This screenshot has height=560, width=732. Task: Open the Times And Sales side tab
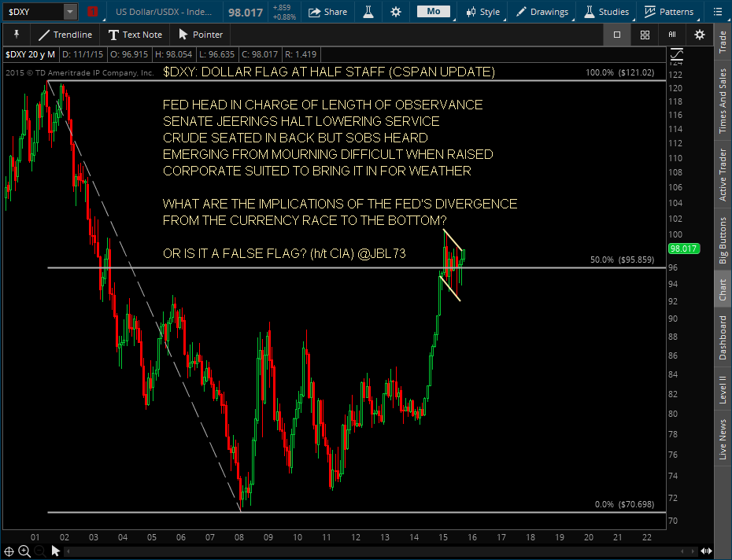[x=723, y=101]
